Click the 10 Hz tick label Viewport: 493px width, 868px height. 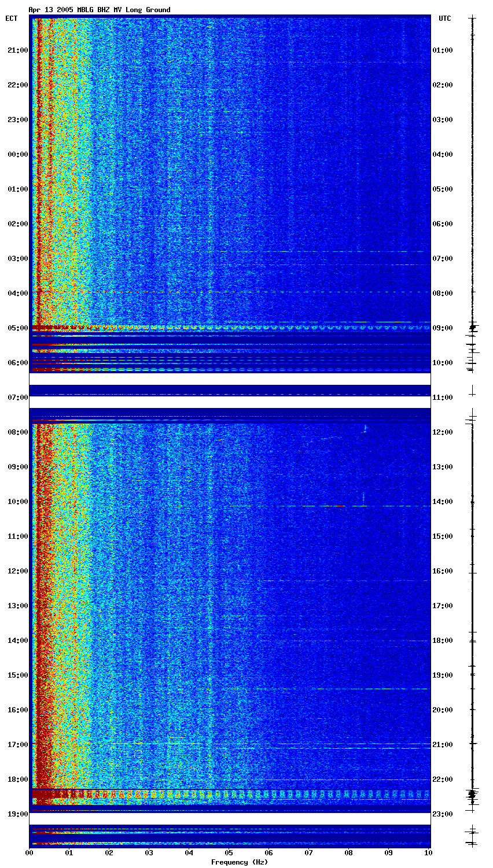(428, 853)
